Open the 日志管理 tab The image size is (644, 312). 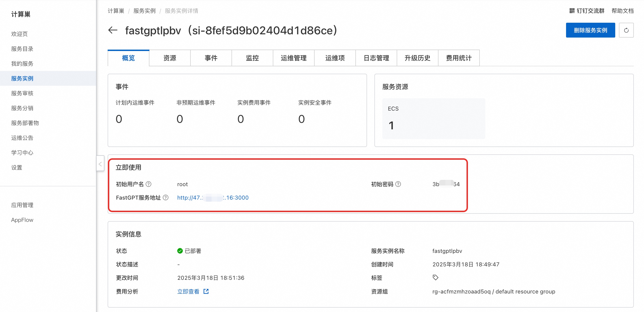376,58
